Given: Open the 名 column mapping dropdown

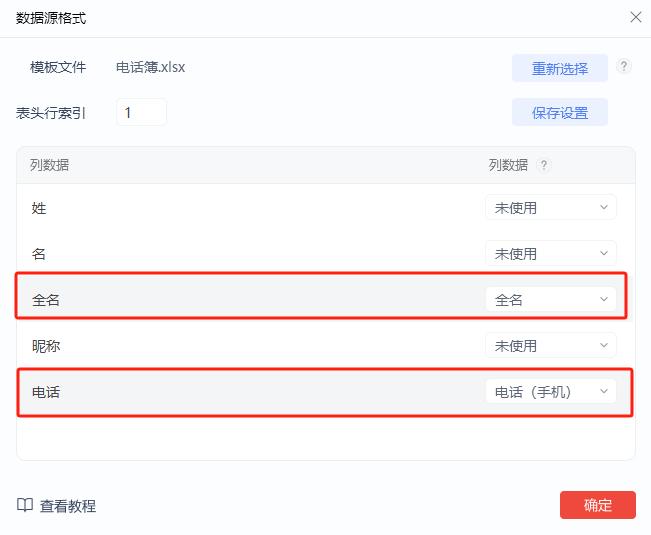Looking at the screenshot, I should click(x=550, y=254).
